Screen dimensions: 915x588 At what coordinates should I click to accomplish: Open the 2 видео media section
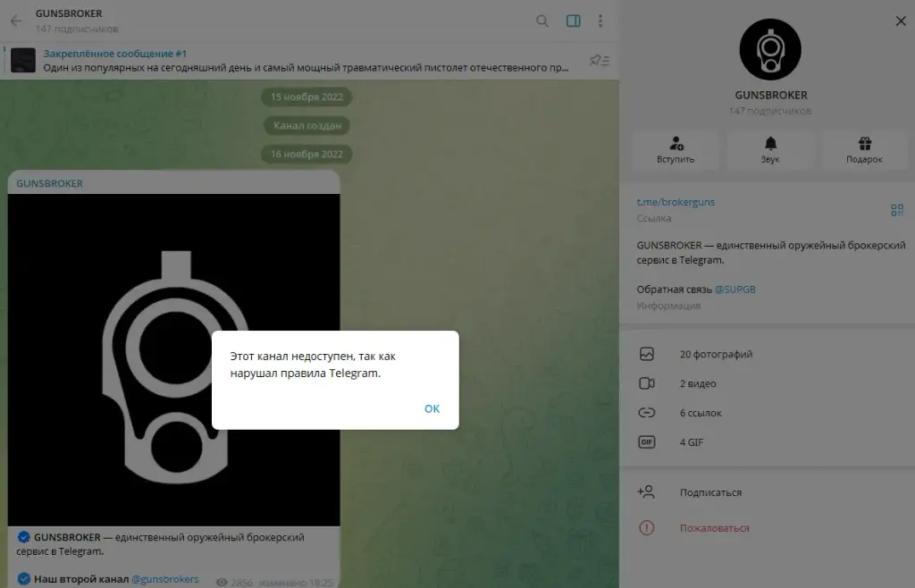click(767, 383)
